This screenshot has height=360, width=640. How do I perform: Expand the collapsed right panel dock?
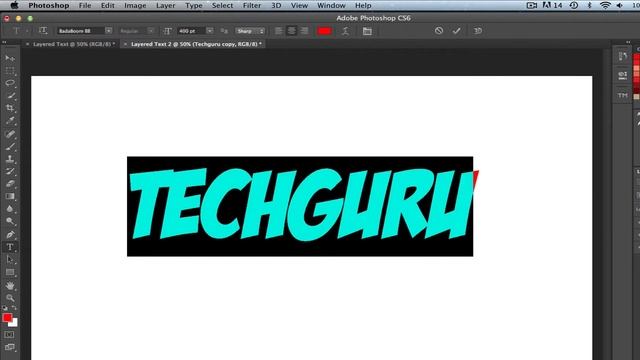tap(628, 42)
